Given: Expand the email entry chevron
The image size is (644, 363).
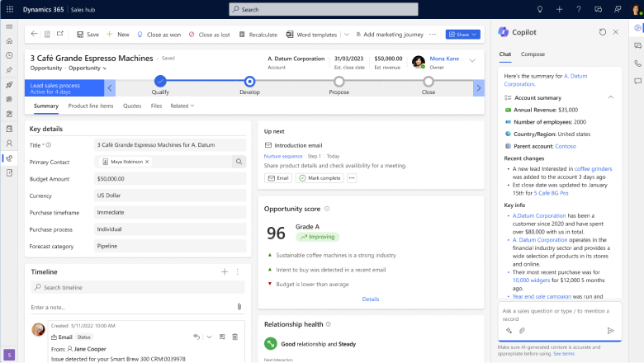Looking at the screenshot, I should tap(209, 337).
